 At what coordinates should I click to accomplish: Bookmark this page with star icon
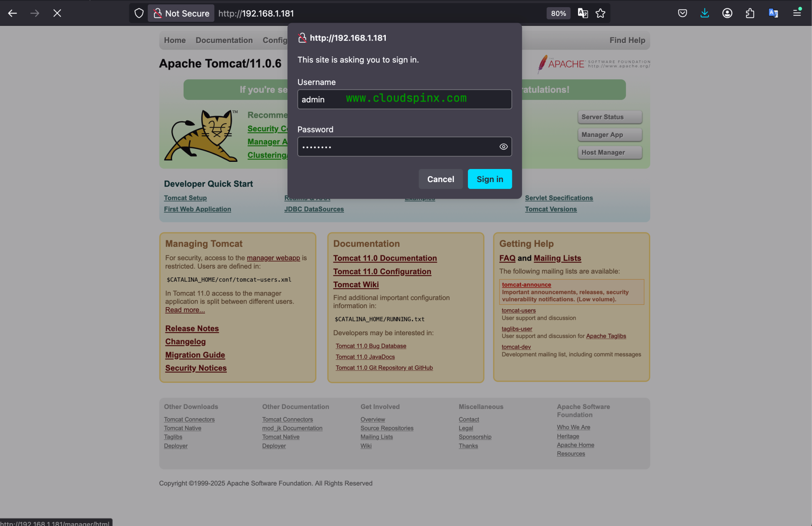(x=600, y=13)
